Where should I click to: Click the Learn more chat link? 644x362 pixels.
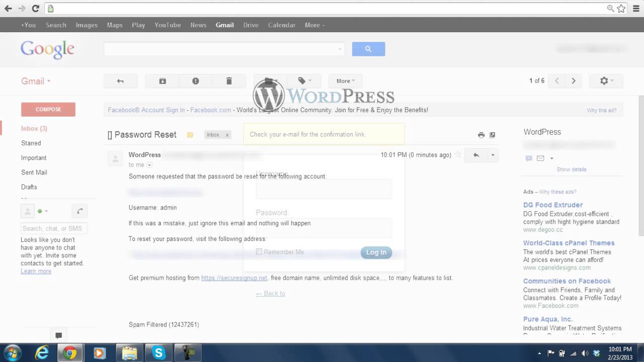pyautogui.click(x=36, y=271)
